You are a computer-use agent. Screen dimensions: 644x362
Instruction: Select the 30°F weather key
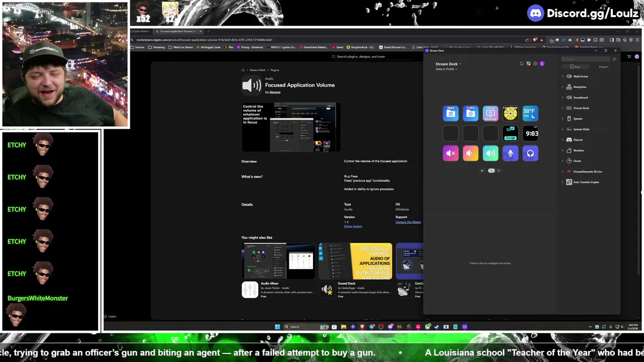(530, 114)
